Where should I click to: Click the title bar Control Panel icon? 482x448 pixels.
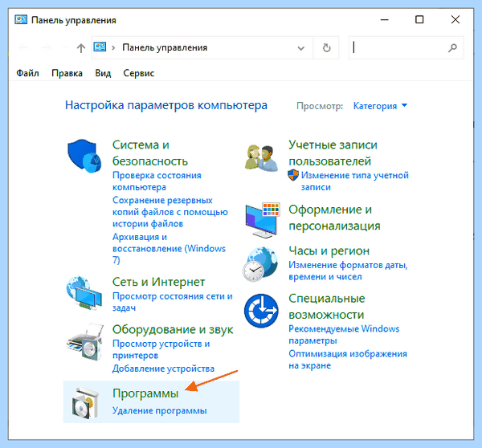tap(21, 19)
